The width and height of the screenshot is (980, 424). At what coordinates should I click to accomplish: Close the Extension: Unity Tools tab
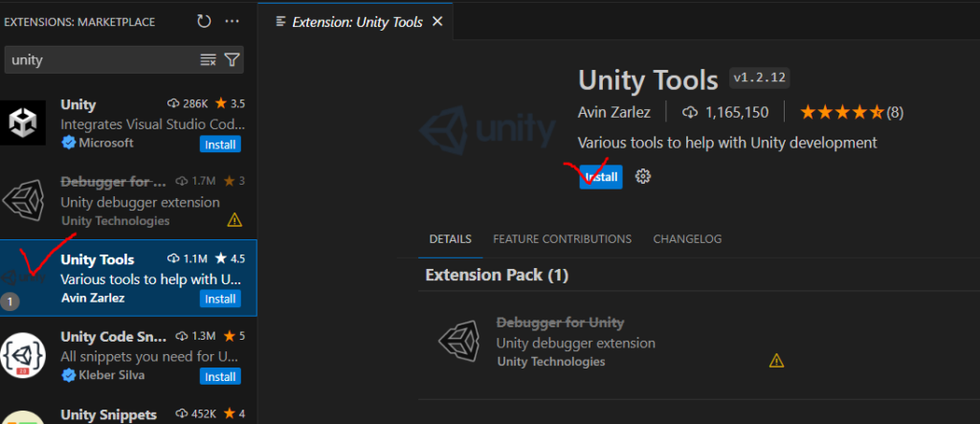pyautogui.click(x=437, y=21)
